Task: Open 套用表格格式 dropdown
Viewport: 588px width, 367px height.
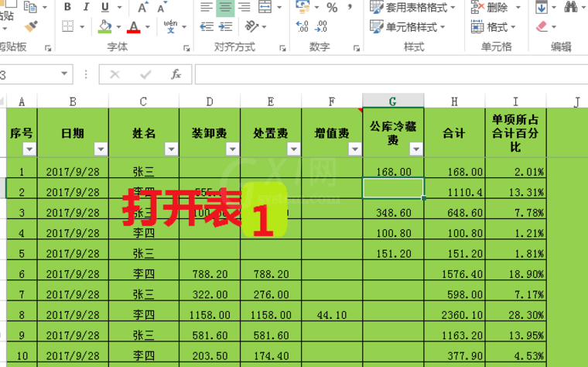Action: (412, 7)
